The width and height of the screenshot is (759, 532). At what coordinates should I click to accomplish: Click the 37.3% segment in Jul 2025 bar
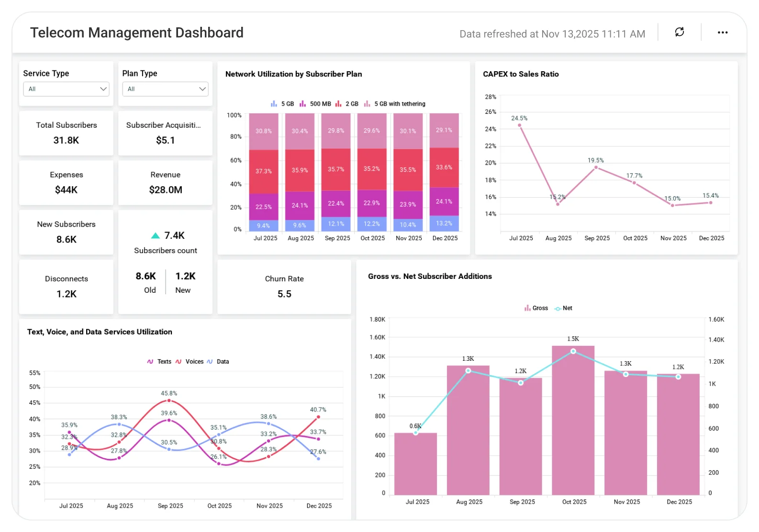(264, 172)
